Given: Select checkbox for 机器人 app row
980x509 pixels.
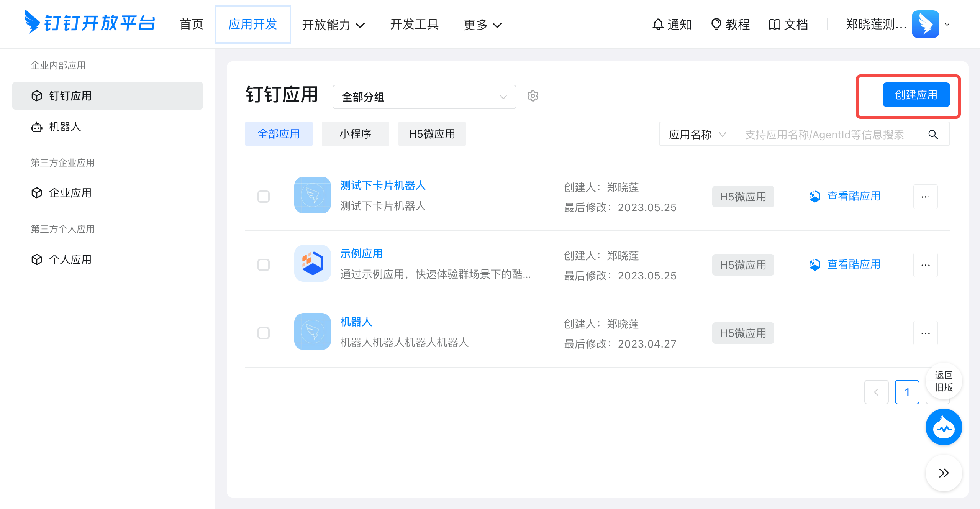Looking at the screenshot, I should [x=264, y=333].
